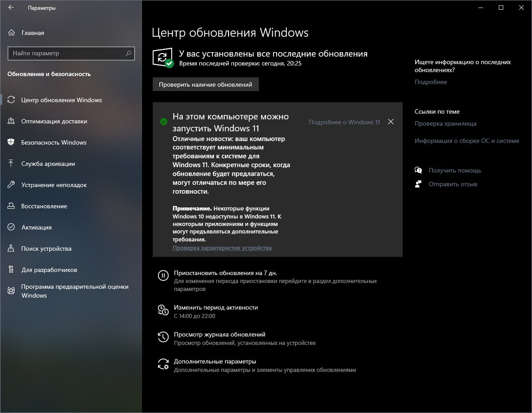Focus the Найти параметр search field

point(71,54)
